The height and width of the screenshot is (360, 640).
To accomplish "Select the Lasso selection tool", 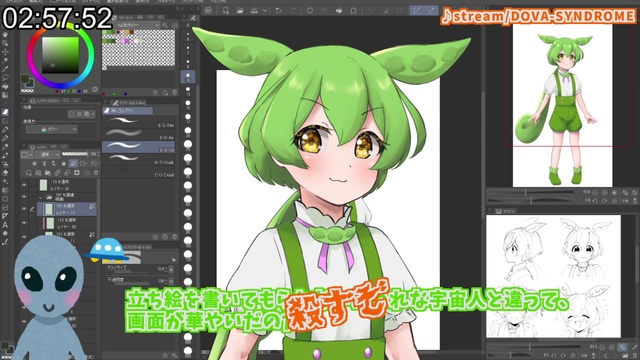I will [x=5, y=78].
